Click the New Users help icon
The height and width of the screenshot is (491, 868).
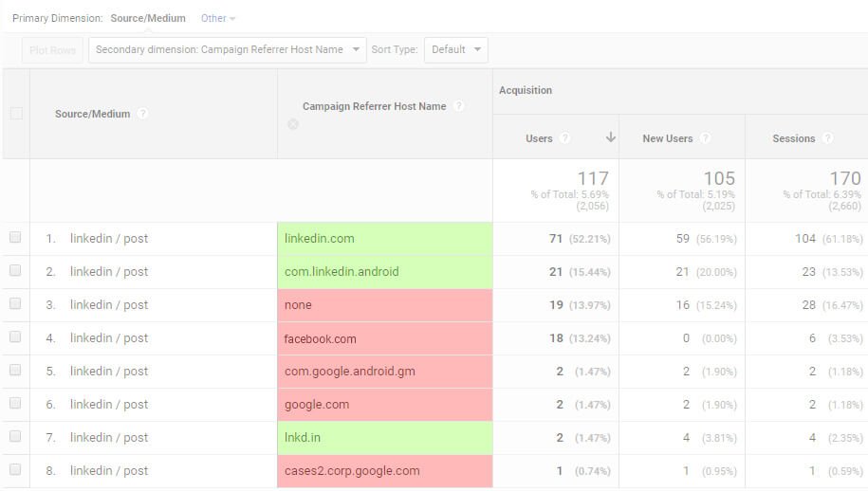(x=705, y=138)
